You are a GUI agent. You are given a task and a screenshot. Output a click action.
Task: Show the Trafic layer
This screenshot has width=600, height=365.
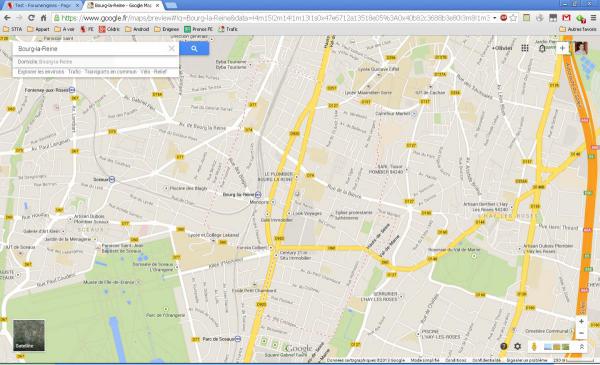point(75,72)
